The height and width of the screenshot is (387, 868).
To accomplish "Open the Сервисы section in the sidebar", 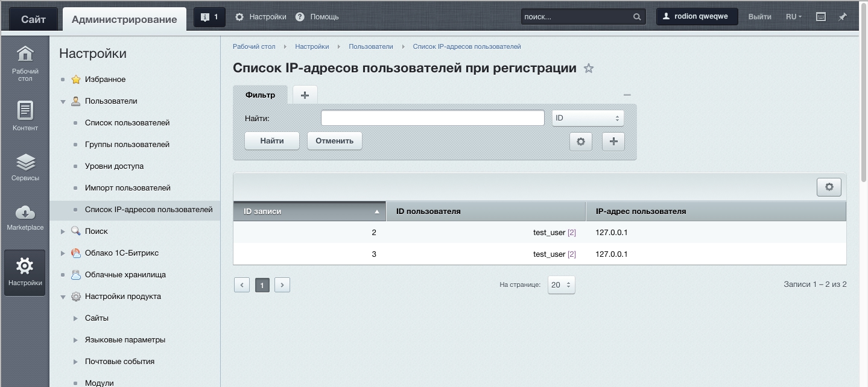I will [x=24, y=167].
